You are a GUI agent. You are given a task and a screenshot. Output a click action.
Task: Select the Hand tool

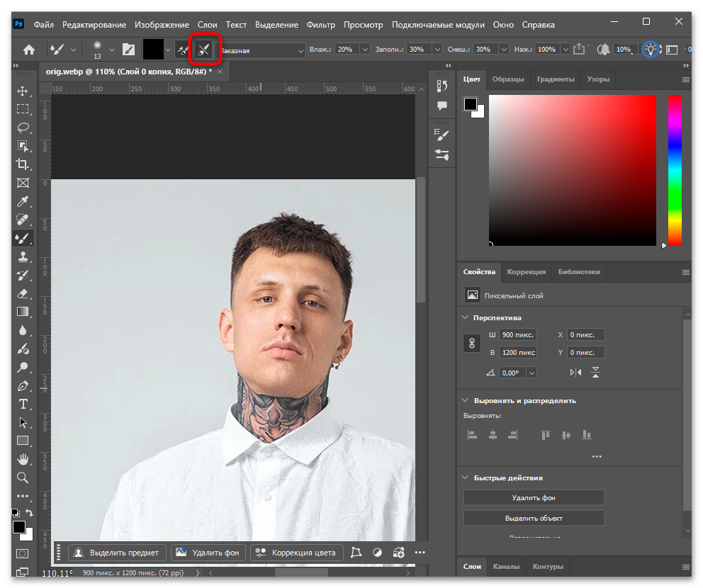[23, 459]
